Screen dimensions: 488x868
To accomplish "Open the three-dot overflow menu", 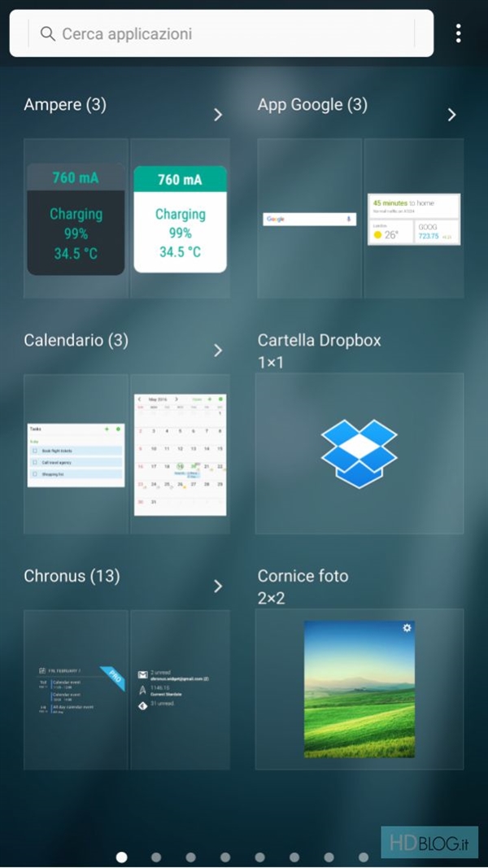I will 459,33.
